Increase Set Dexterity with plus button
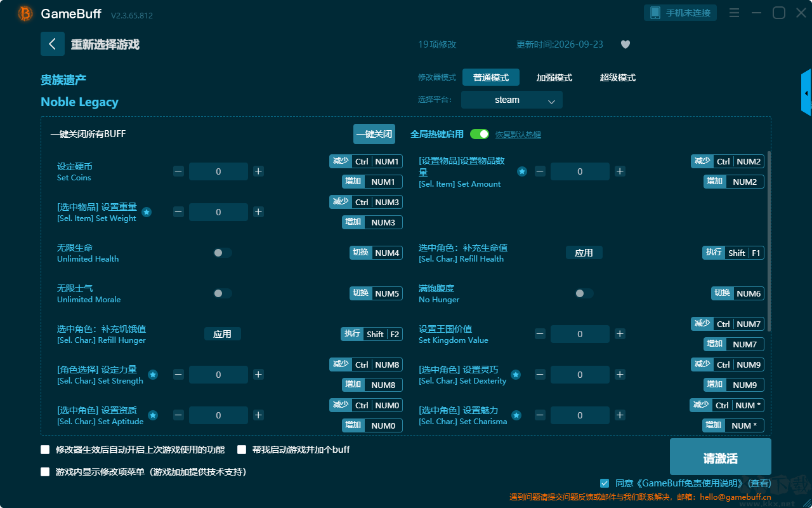Screen dimensions: 812x508 point(620,375)
